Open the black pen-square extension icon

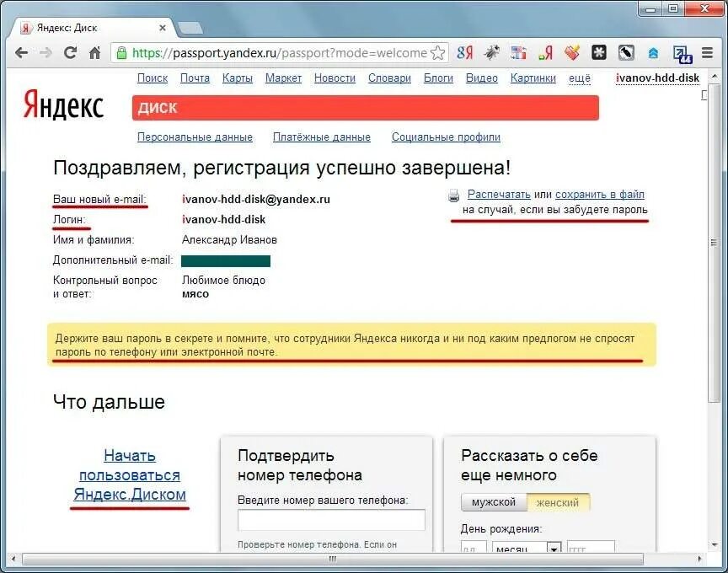pos(626,53)
